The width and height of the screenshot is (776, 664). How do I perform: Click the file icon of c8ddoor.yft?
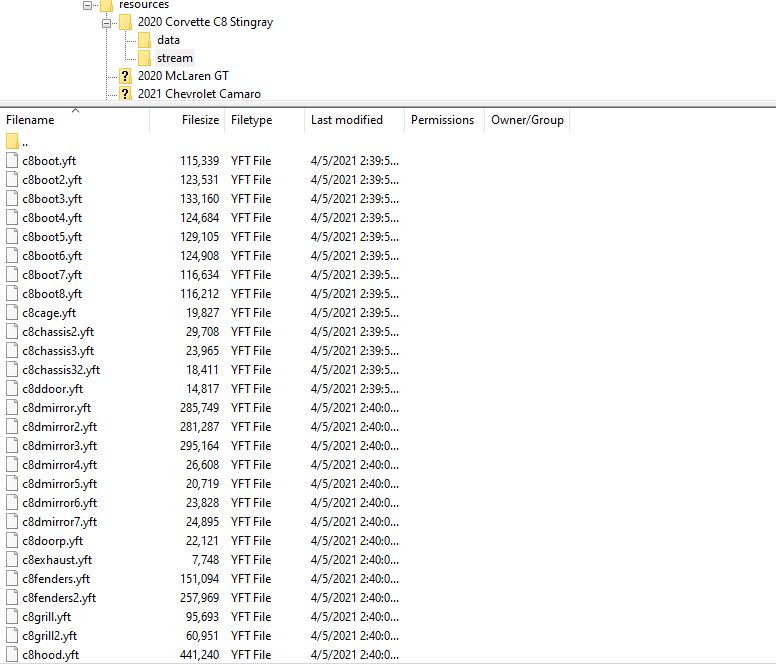(x=12, y=388)
